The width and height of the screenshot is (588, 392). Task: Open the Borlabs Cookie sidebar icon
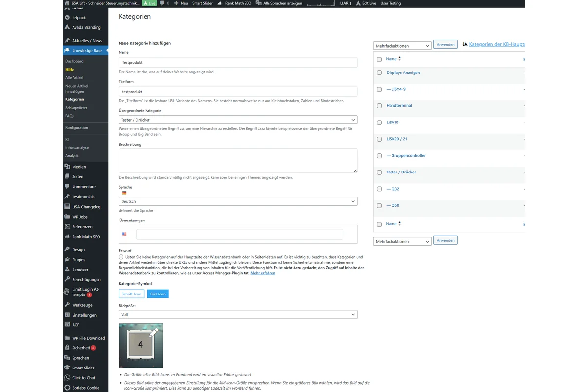[68, 387]
